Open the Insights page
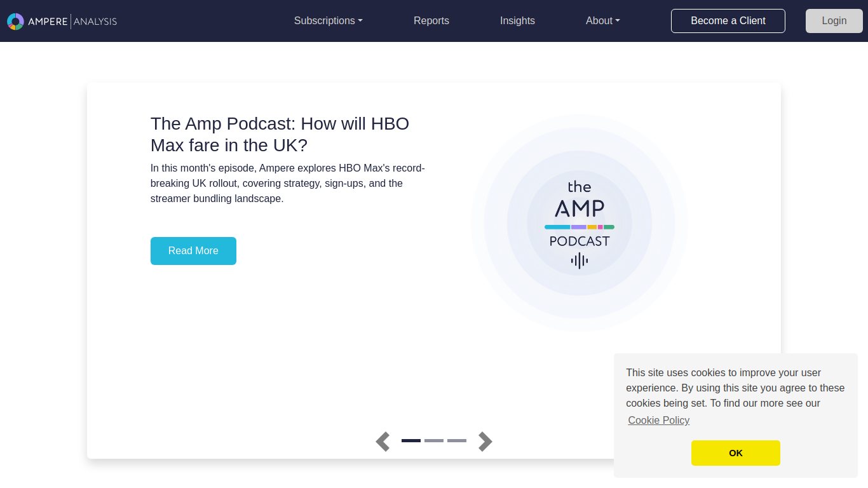 point(517,21)
